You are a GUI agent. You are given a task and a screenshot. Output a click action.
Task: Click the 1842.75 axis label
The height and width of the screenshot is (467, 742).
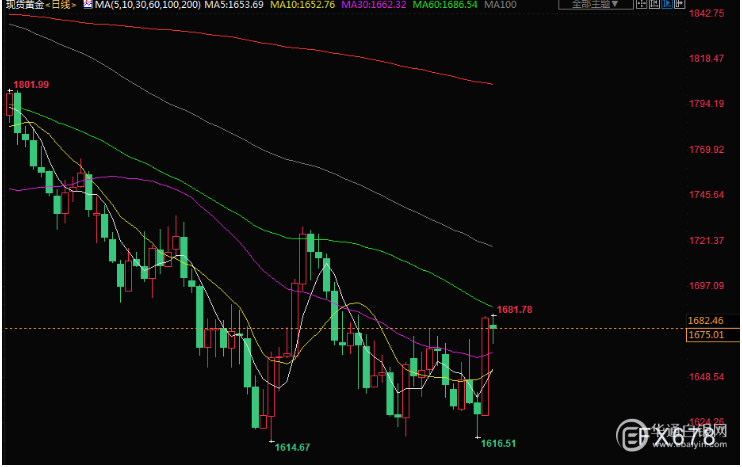(706, 13)
